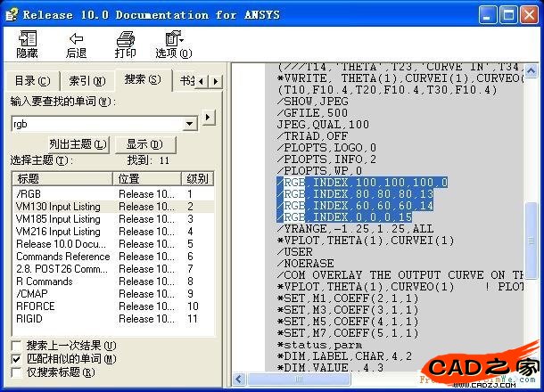Click the *status,parm code line
The height and width of the screenshot is (392, 544).
(x=319, y=345)
